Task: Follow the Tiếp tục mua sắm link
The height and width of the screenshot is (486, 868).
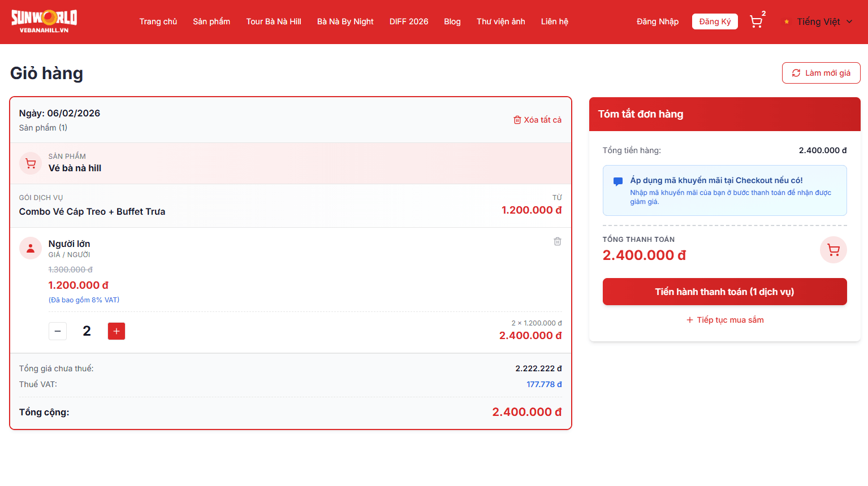Action: pyautogui.click(x=724, y=320)
